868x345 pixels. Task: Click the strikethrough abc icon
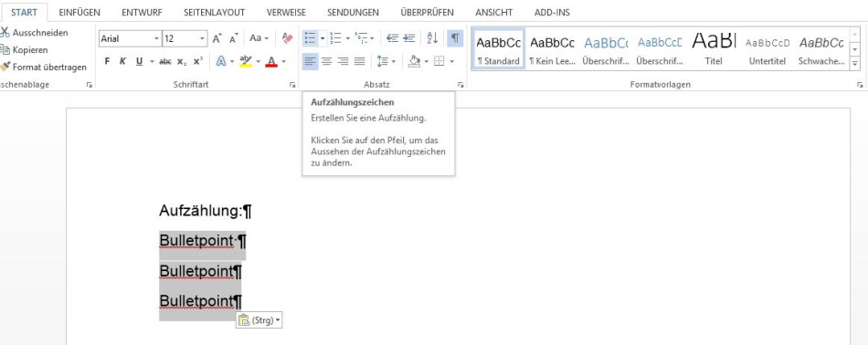[165, 61]
